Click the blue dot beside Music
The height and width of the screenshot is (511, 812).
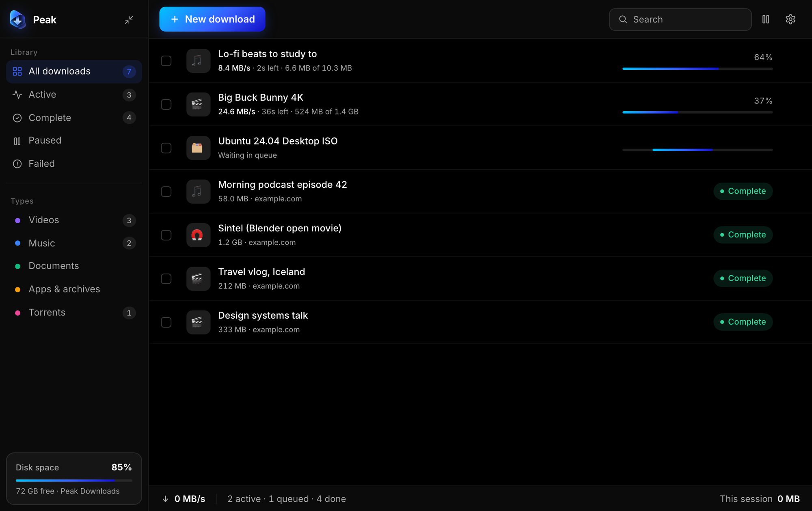pos(17,243)
